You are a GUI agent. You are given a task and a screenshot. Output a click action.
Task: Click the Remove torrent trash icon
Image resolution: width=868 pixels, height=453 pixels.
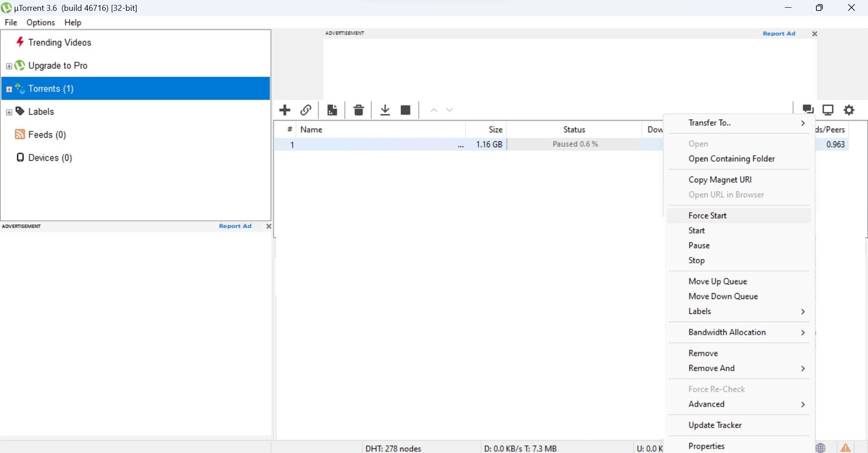point(359,110)
